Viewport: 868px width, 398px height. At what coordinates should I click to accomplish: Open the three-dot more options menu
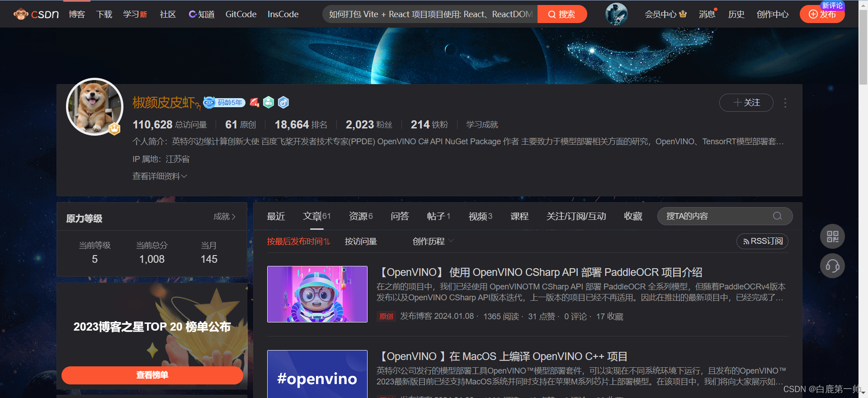pyautogui.click(x=785, y=103)
